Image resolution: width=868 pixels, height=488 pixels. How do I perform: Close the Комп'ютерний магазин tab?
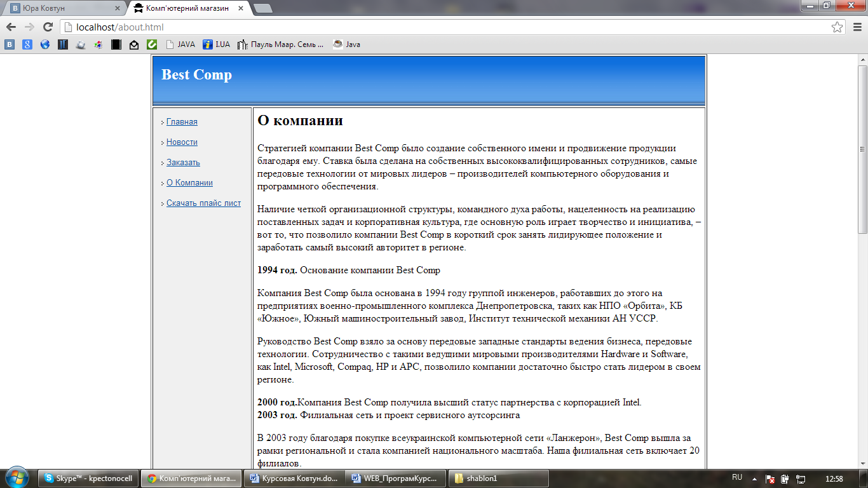[240, 8]
